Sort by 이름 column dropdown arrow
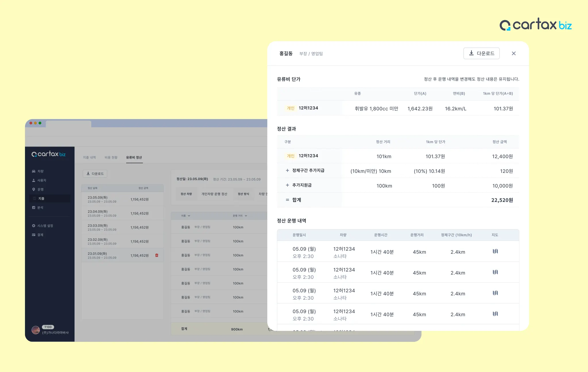 (x=189, y=216)
